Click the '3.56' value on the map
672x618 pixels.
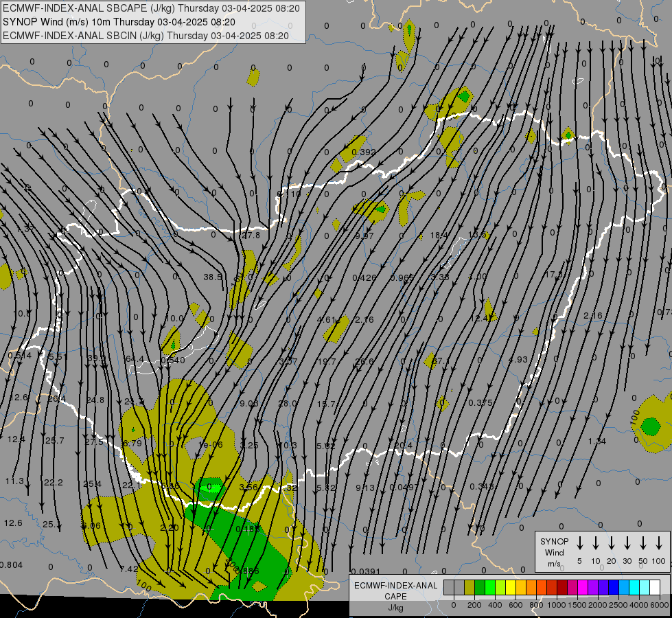[248, 487]
